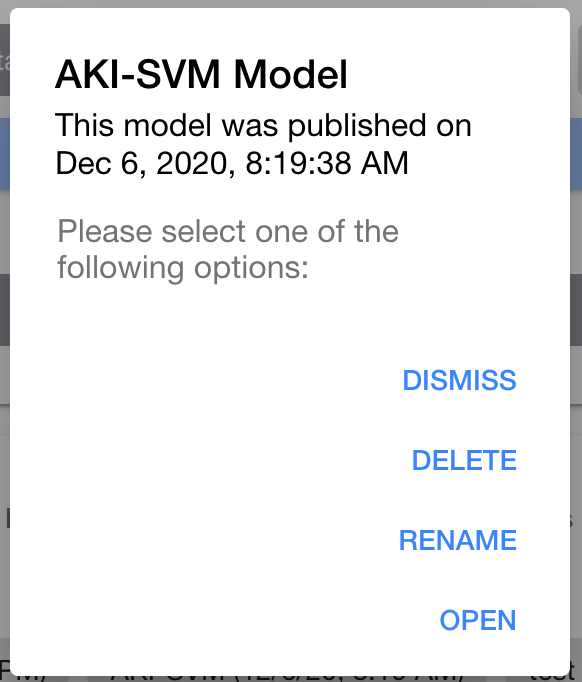582x682 pixels.
Task: Click the 8:19:38 AM timestamp text
Action: click(327, 163)
